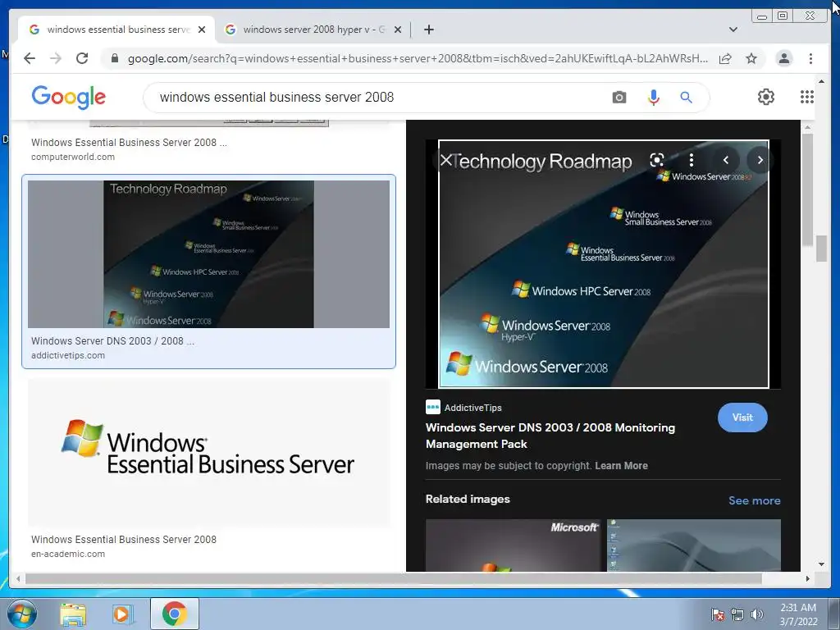Visit the AddictiveTips page
The image size is (840, 630).
[742, 418]
